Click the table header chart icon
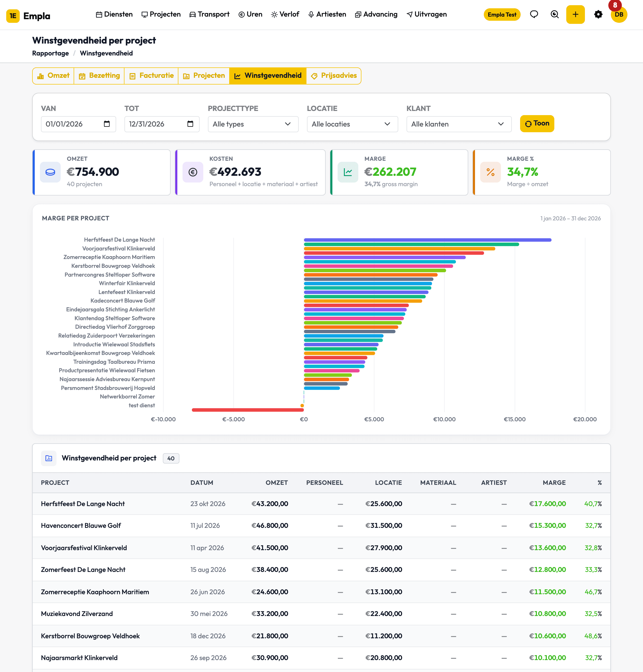 [49, 458]
